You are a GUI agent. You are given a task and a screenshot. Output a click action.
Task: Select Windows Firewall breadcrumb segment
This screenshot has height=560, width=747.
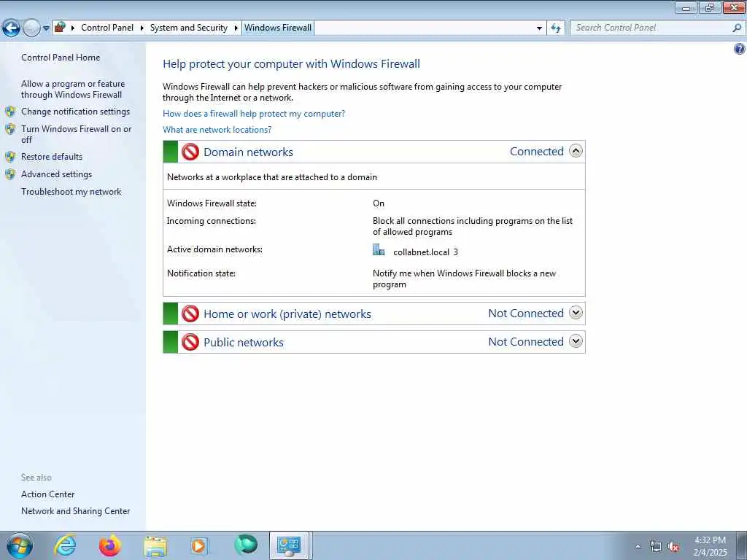pos(278,28)
